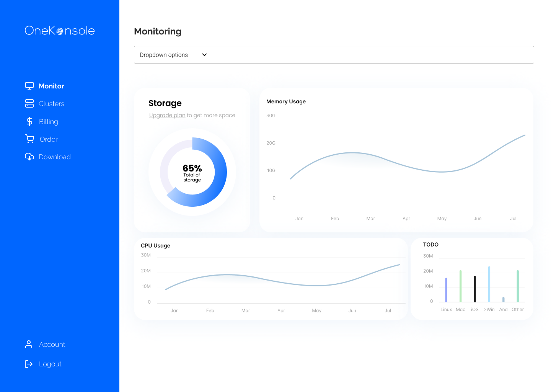Click the black iOS bar in TODO chart
The height and width of the screenshot is (392, 551).
(475, 289)
